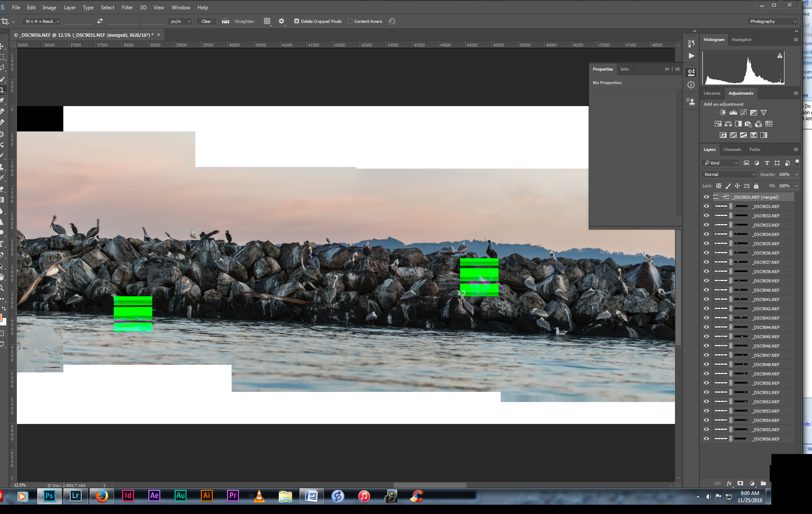
Task: Open Firefox from the taskbar
Action: [x=101, y=496]
